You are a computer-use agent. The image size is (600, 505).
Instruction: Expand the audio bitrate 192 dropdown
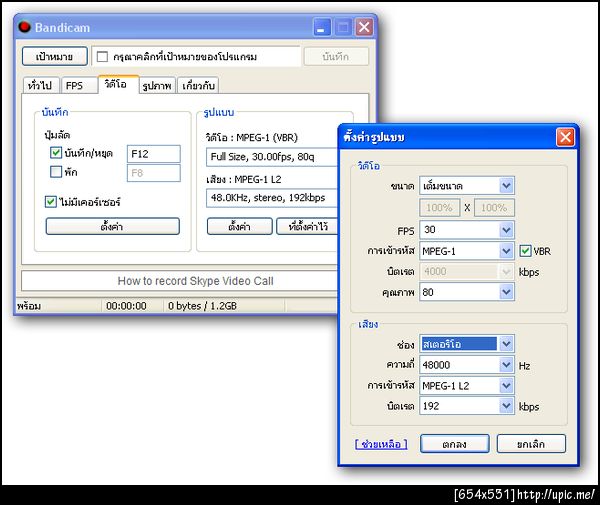(467, 406)
